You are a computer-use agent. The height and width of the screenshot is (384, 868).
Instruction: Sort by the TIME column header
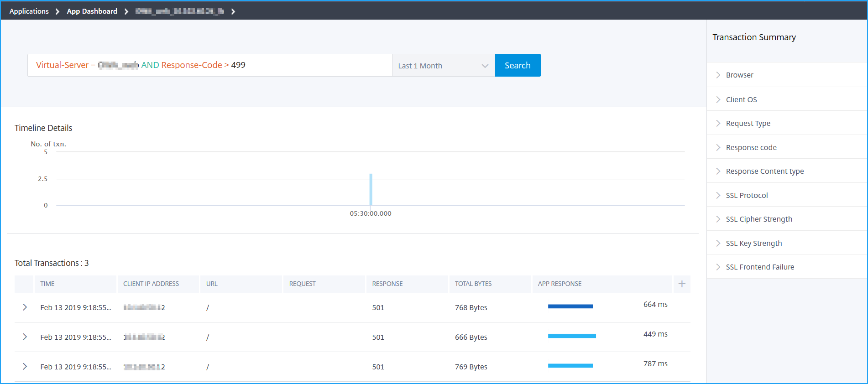(75, 284)
